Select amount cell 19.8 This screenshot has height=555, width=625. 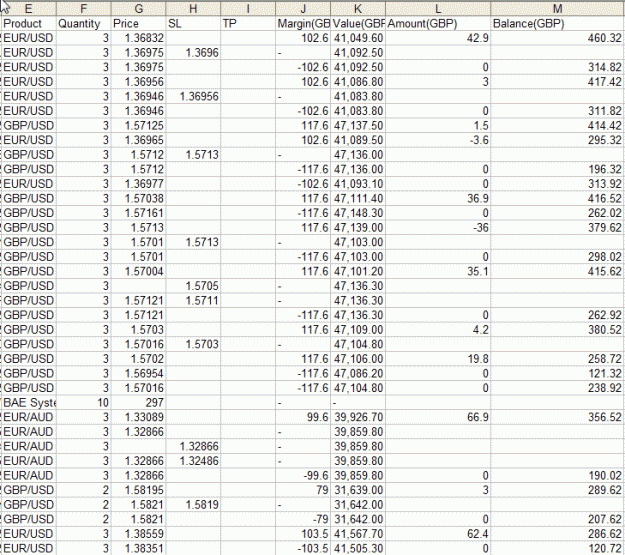click(x=438, y=359)
